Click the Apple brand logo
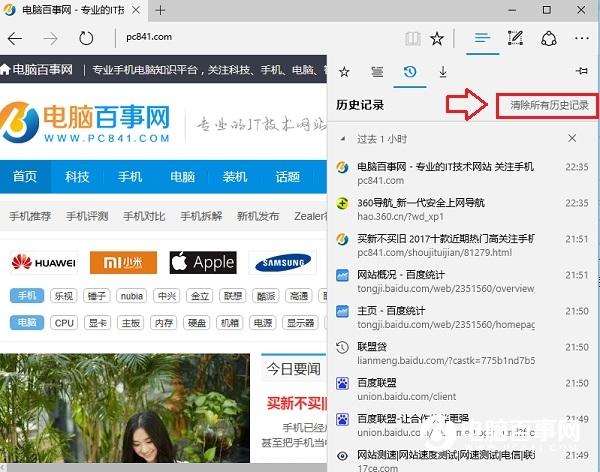The height and width of the screenshot is (472, 600). 203,263
